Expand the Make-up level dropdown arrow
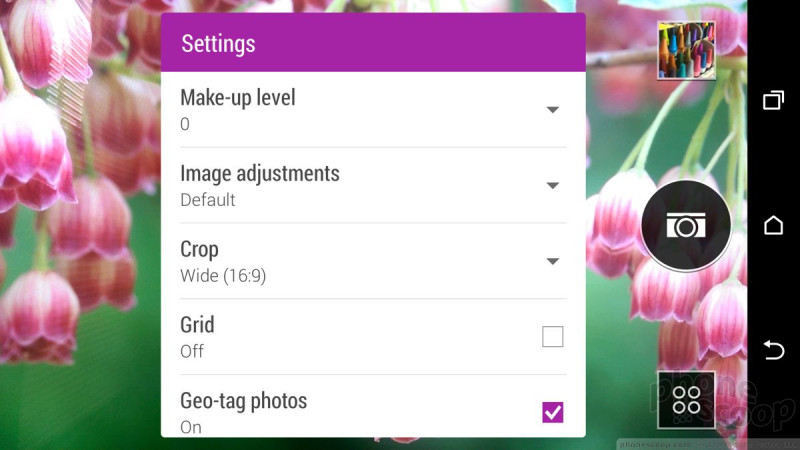800x450 pixels. (x=553, y=110)
